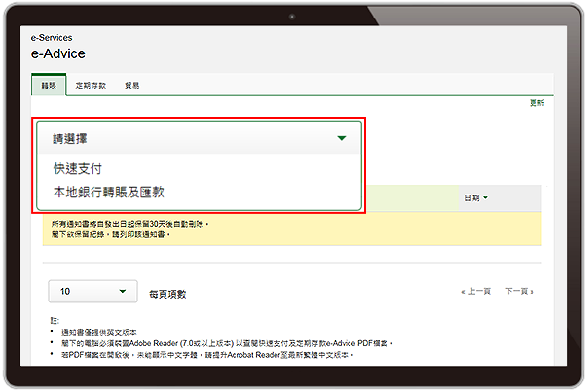Go to next page with 下一頁

point(520,291)
